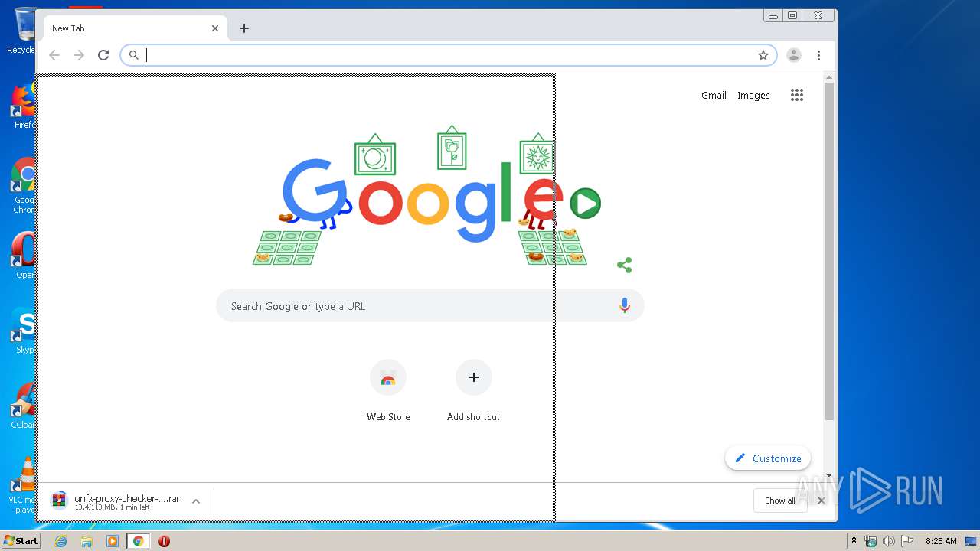The width and height of the screenshot is (980, 551).
Task: Focus the address bar
Action: (449, 55)
